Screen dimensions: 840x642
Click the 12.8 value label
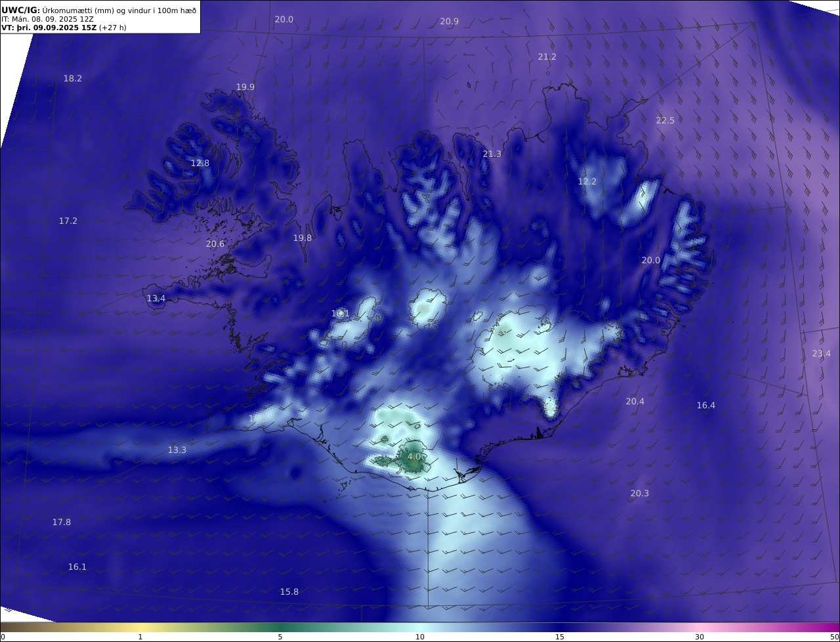pyautogui.click(x=199, y=163)
